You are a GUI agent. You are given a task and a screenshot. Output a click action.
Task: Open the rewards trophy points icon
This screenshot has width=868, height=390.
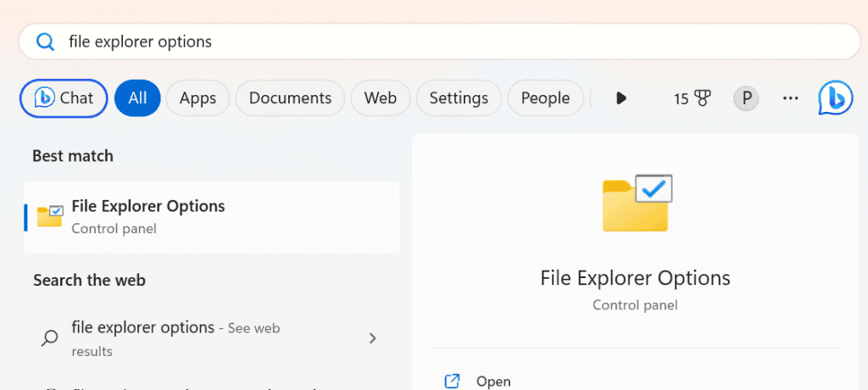(x=703, y=98)
